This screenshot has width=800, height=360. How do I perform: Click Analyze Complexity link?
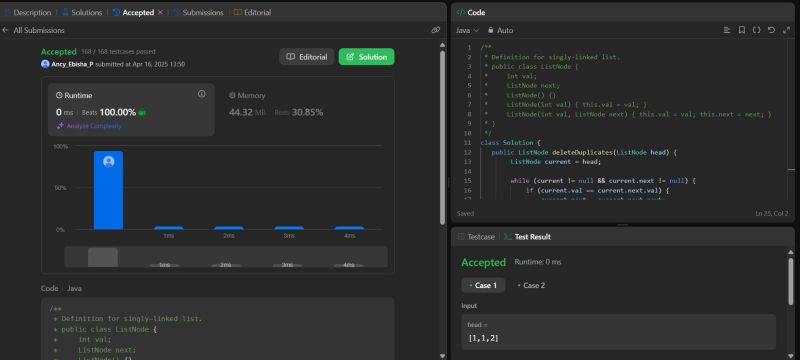click(x=89, y=126)
